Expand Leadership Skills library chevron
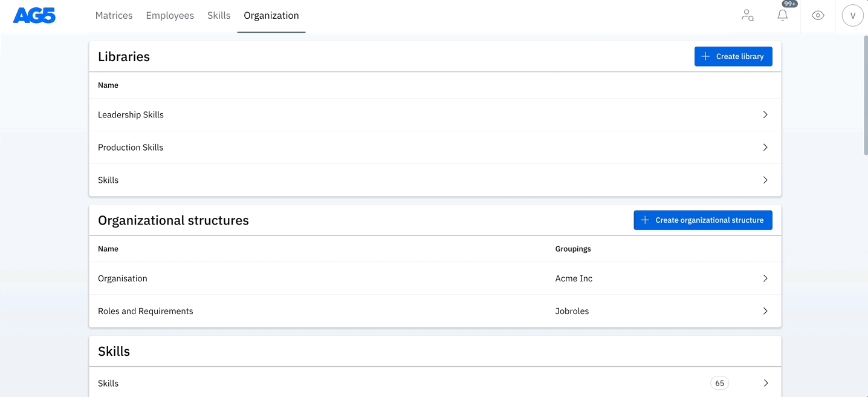 click(765, 115)
